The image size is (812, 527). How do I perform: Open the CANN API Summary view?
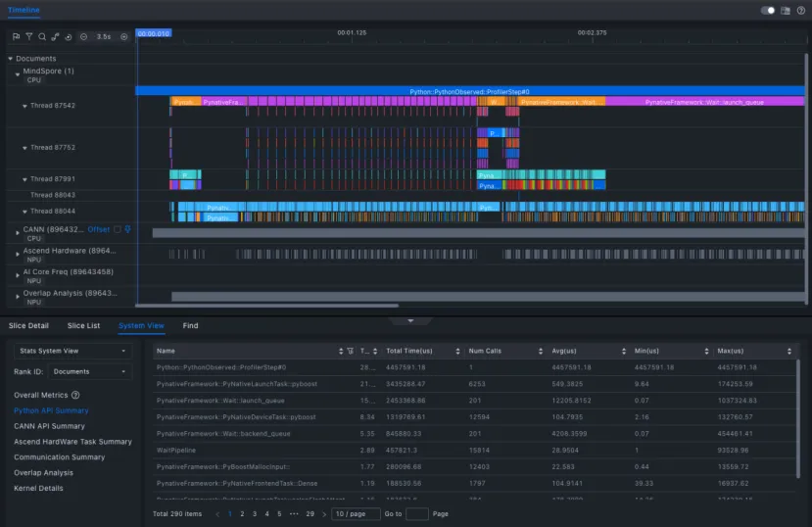[49, 426]
